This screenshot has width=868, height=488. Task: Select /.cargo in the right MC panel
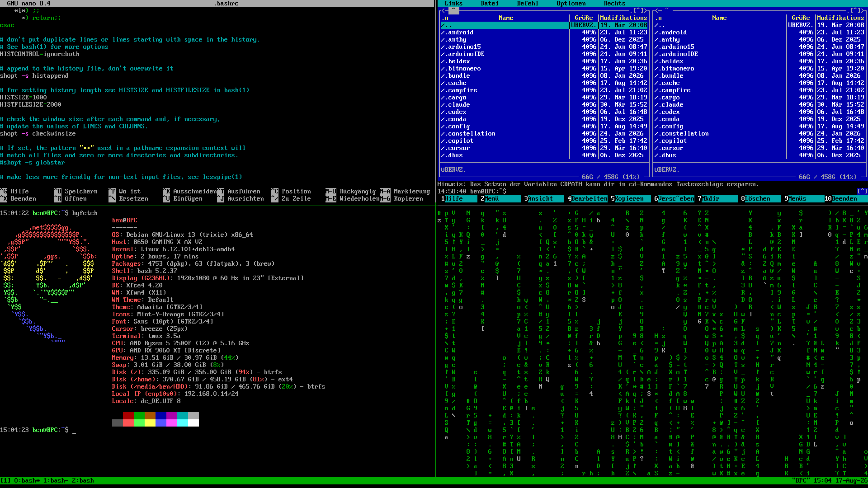coord(759,98)
